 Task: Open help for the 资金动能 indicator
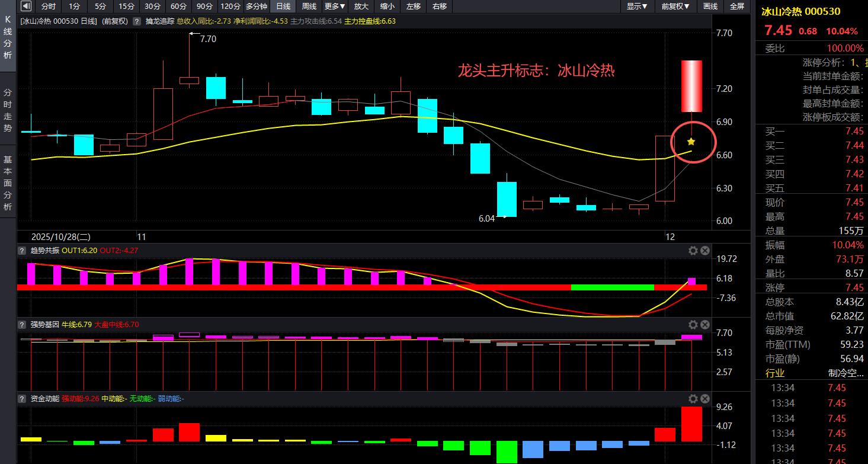[22, 399]
